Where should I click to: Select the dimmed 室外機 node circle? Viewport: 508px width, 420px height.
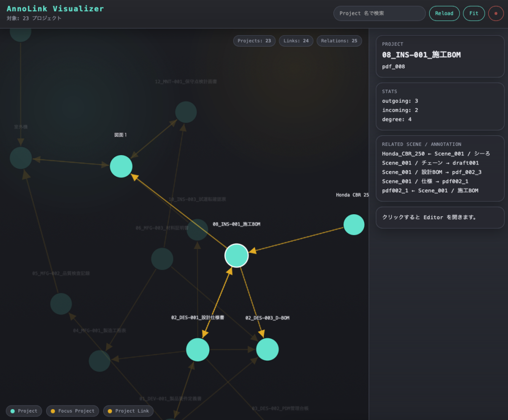tap(21, 158)
